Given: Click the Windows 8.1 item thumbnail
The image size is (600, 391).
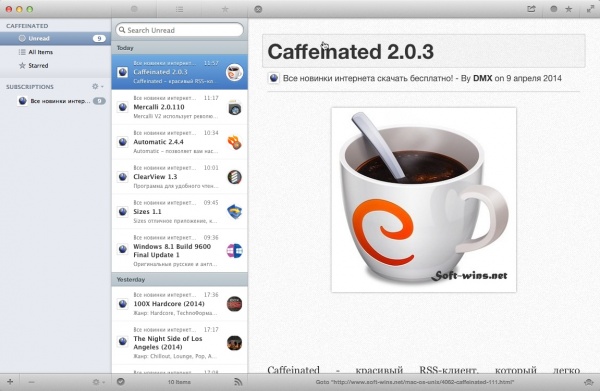Looking at the screenshot, I should point(235,251).
